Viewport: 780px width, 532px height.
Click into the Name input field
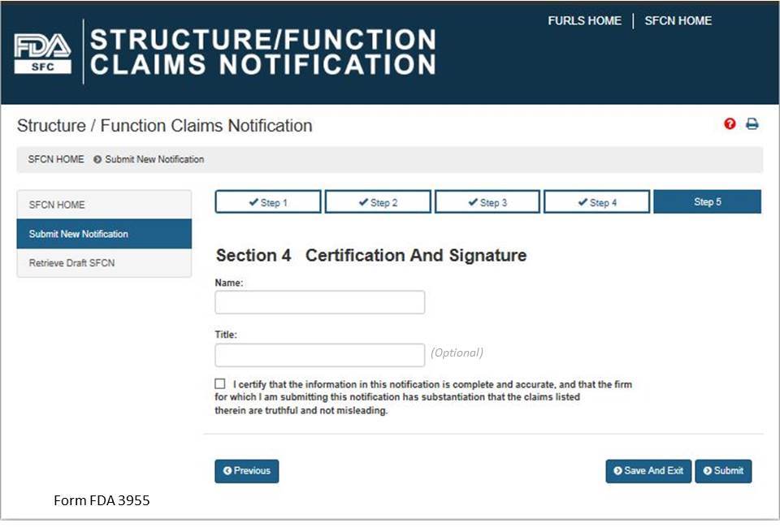pyautogui.click(x=319, y=302)
